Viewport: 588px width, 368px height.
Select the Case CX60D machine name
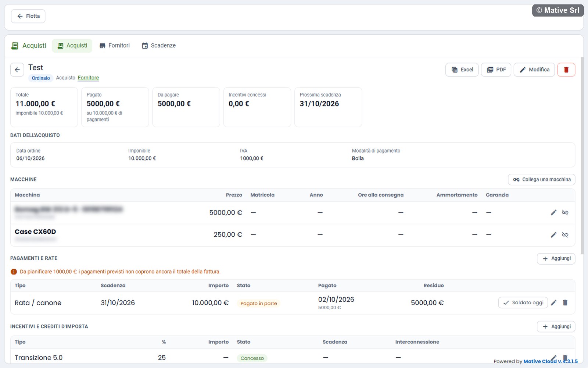click(35, 231)
